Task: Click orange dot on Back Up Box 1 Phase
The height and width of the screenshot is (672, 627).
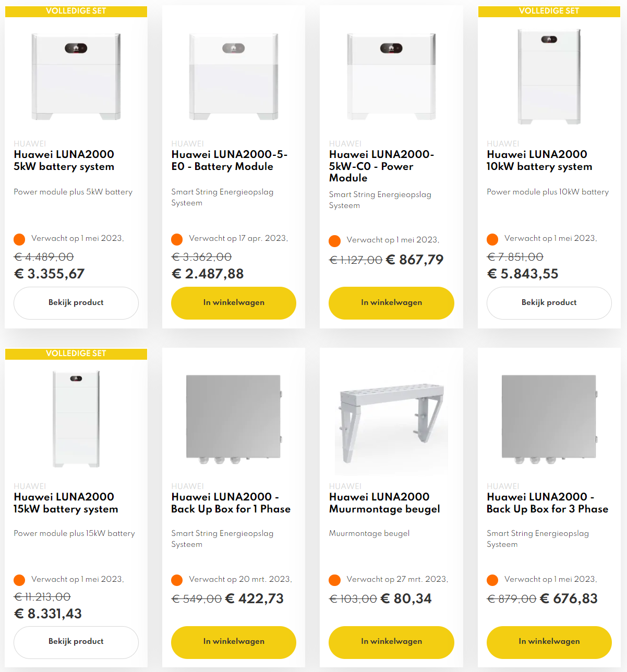Action: [177, 580]
